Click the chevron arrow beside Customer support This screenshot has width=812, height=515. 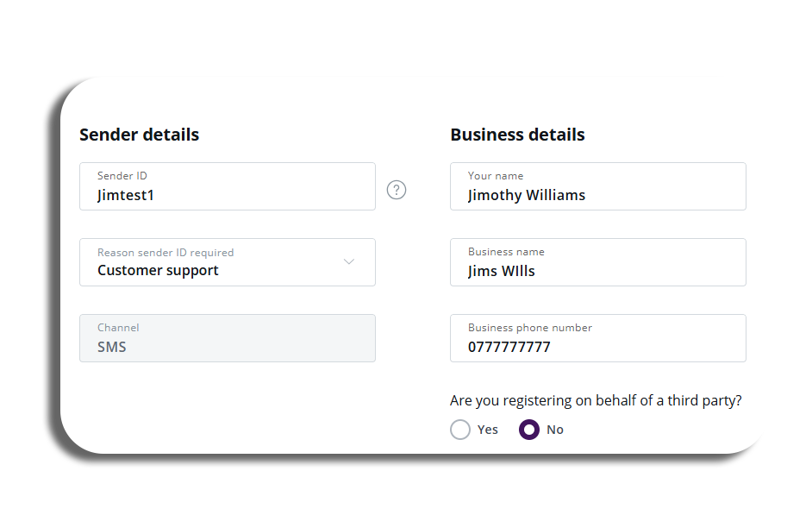pyautogui.click(x=349, y=261)
